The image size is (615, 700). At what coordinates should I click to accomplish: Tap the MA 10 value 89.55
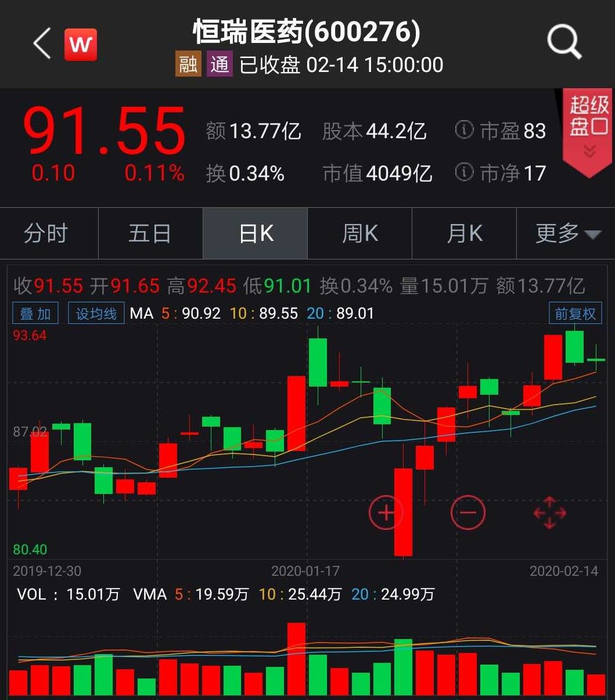[278, 314]
